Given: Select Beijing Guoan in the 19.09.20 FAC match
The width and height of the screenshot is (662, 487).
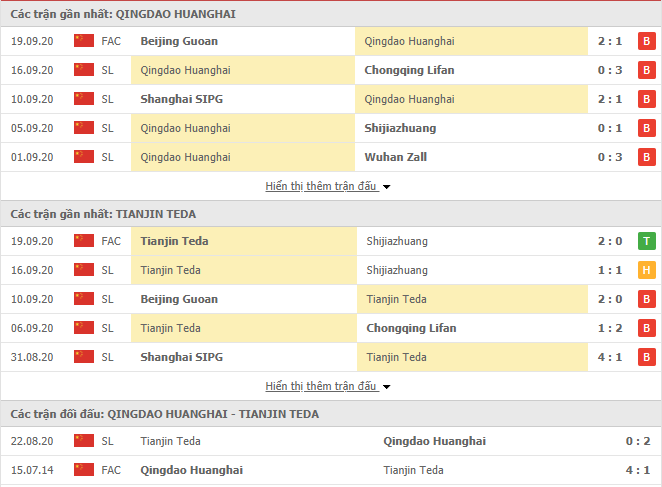Looking at the screenshot, I should [179, 41].
